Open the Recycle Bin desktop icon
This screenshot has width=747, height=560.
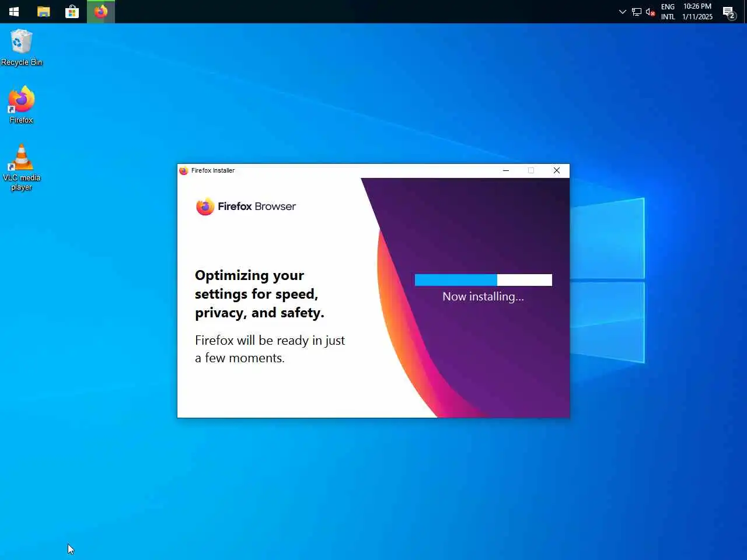click(x=22, y=48)
